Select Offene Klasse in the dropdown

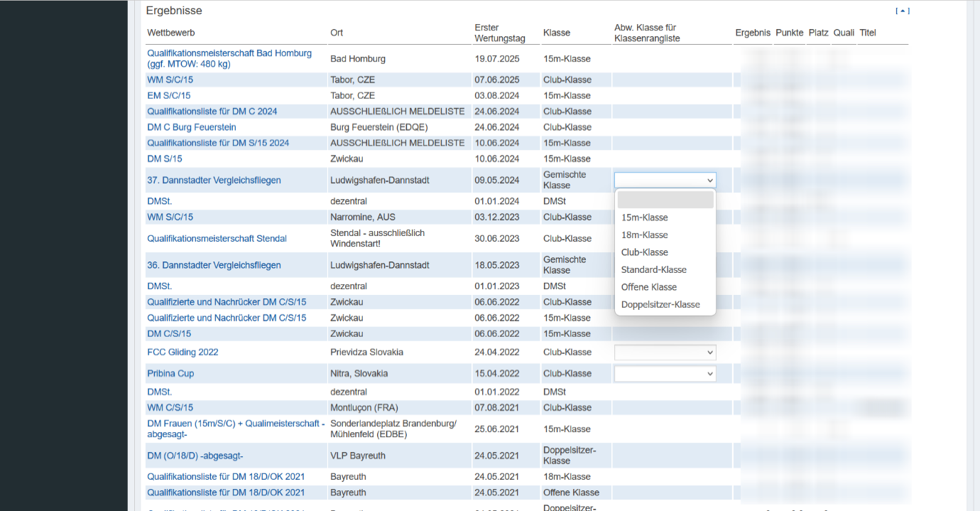(x=648, y=287)
